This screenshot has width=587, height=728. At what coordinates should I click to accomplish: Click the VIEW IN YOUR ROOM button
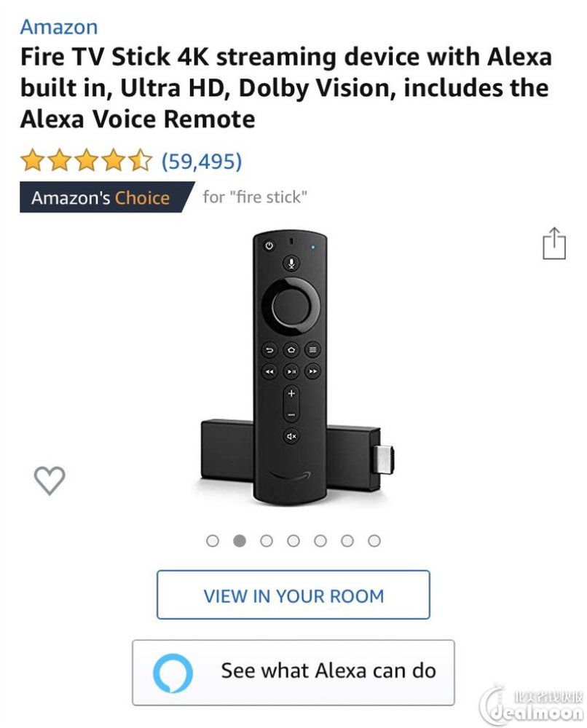(x=293, y=595)
